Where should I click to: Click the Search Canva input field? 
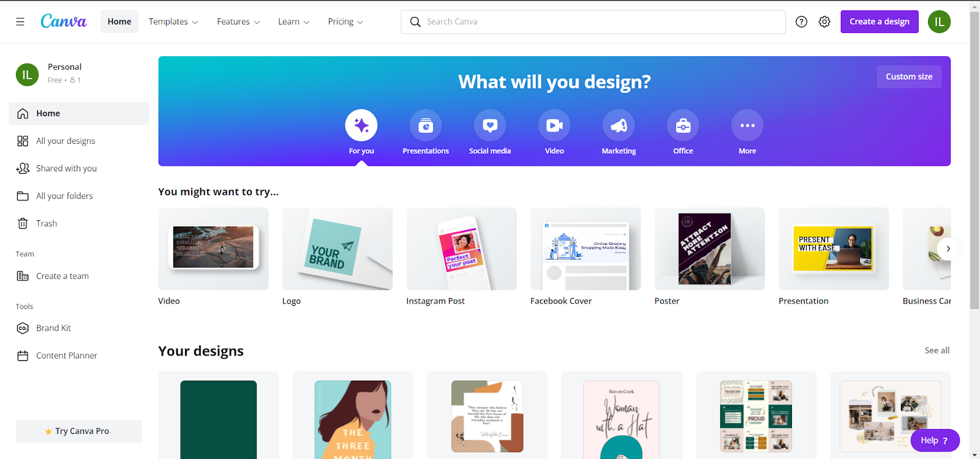click(593, 21)
